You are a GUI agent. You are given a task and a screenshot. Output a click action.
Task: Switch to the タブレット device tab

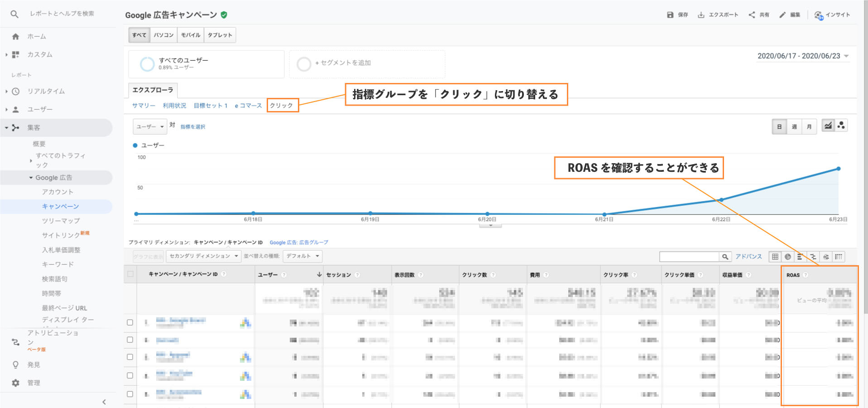[x=220, y=35]
